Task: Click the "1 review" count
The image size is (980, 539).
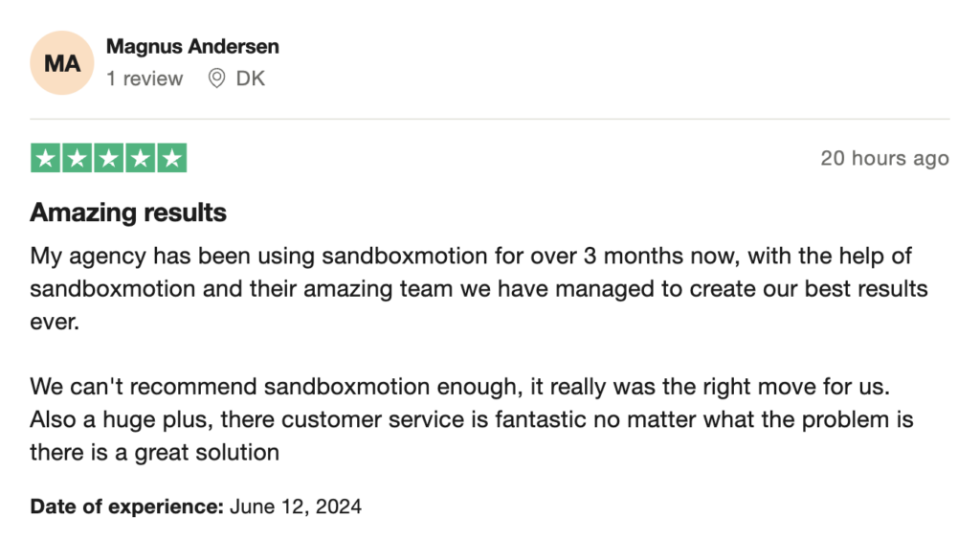Action: pyautogui.click(x=145, y=79)
